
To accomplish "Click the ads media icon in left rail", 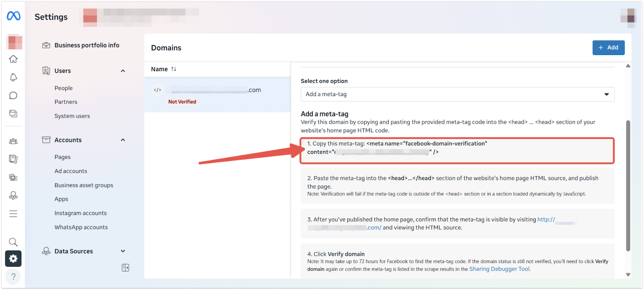I will pyautogui.click(x=13, y=177).
